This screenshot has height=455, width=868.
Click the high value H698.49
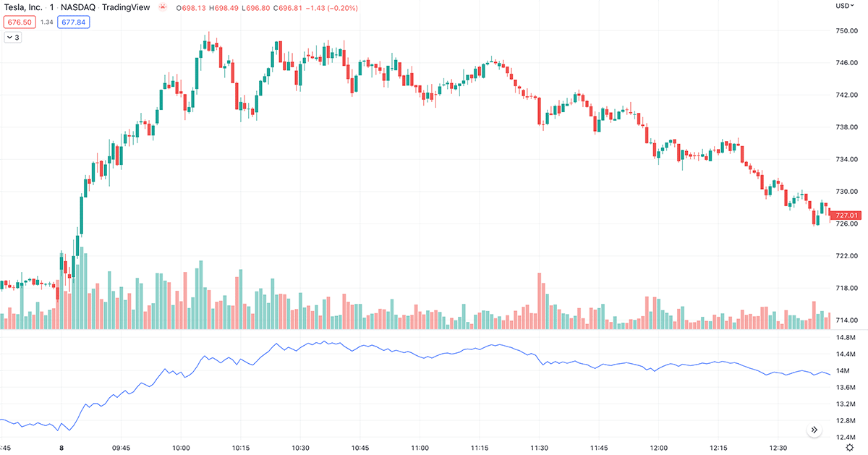[224, 7]
